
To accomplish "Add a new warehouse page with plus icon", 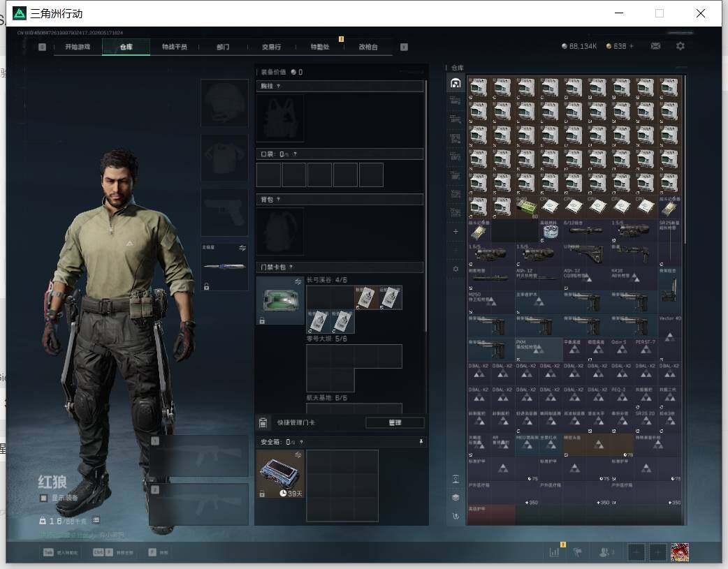I will coord(456,231).
